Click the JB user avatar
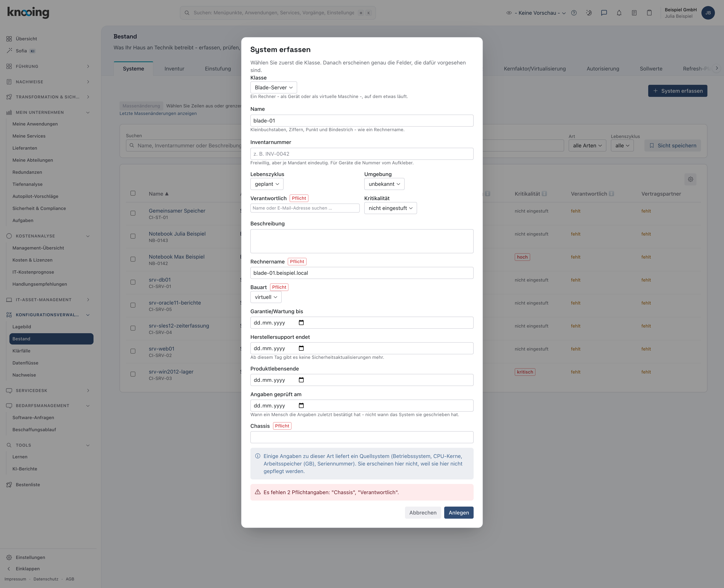 [708, 13]
